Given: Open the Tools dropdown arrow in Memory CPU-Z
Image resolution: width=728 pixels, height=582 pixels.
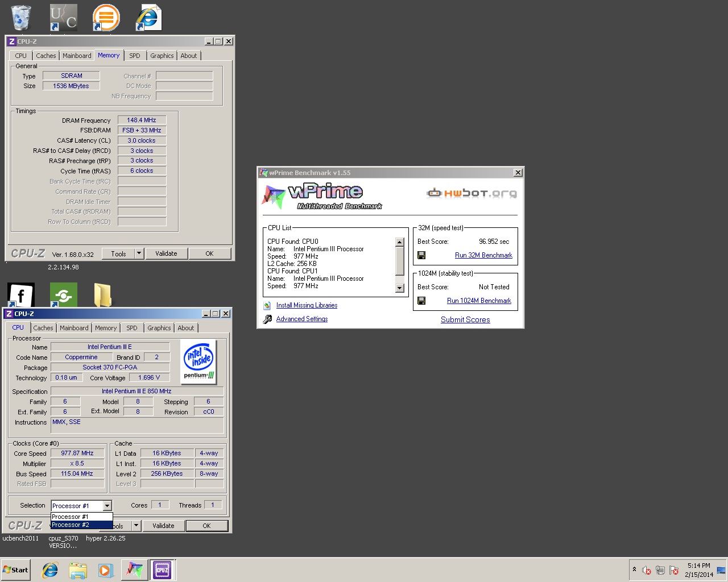Looking at the screenshot, I should point(139,253).
